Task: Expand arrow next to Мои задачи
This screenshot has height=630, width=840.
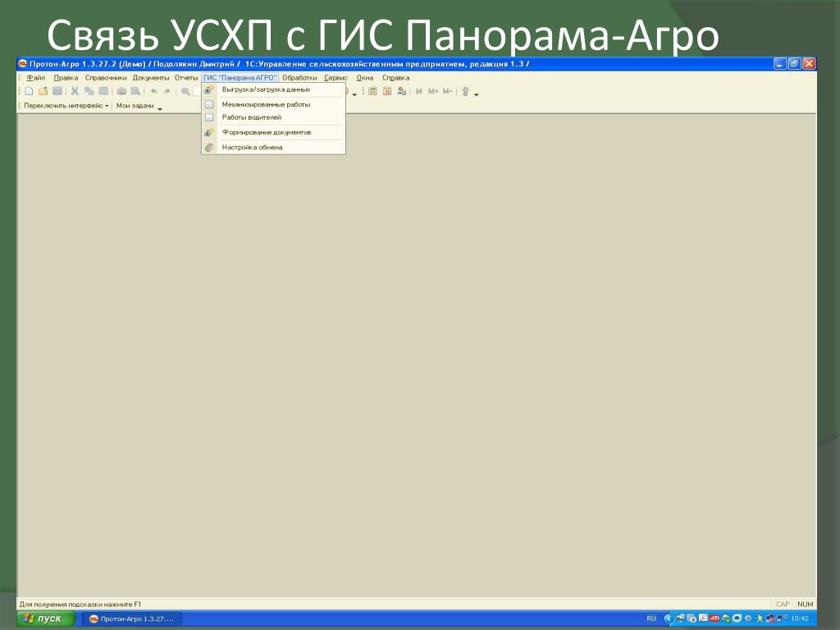Action: click(x=160, y=109)
